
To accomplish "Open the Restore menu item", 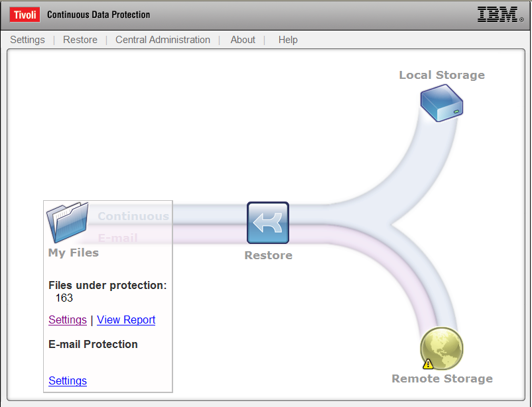I will [x=80, y=40].
